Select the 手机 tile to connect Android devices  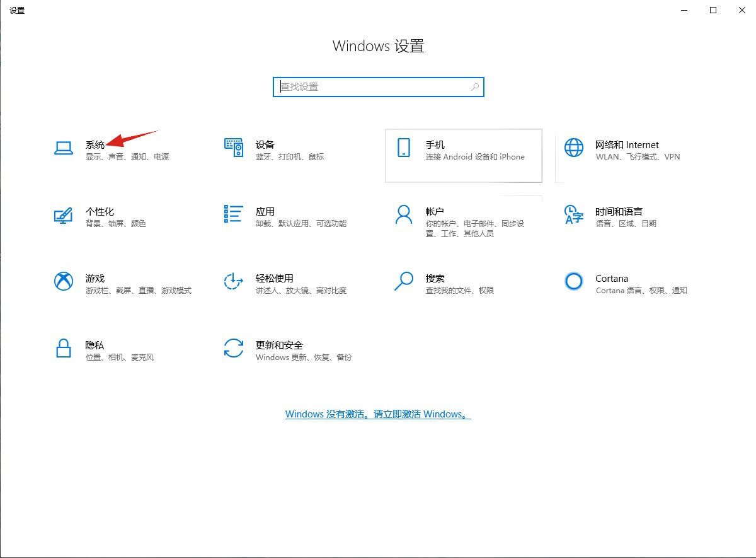coord(463,156)
